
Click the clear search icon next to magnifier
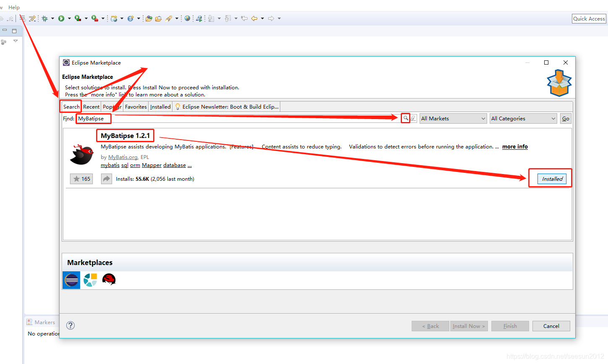[413, 118]
